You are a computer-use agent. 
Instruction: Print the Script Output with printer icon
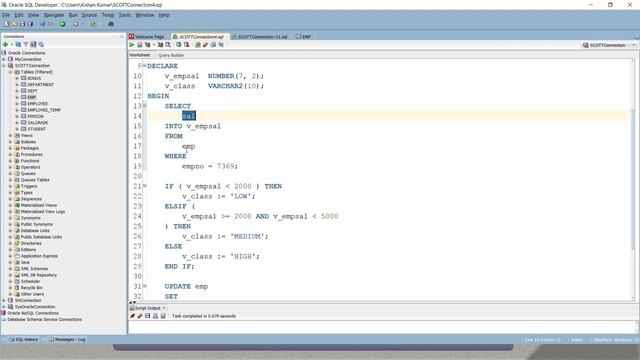[156, 316]
